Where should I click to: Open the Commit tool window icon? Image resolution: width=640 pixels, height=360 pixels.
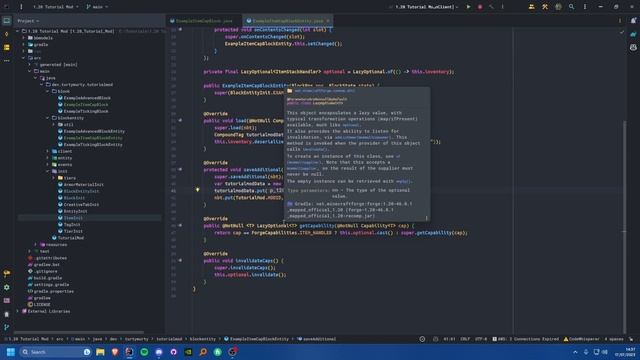coord(7,34)
